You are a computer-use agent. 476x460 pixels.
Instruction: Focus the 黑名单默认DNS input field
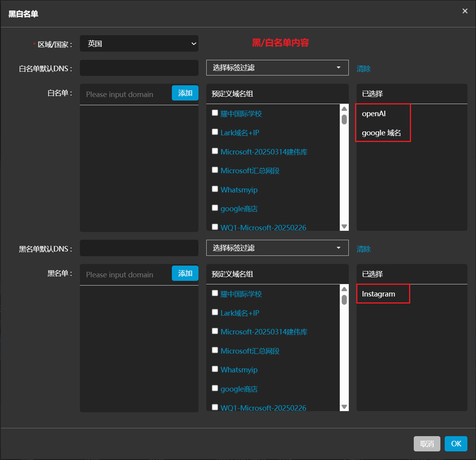(139, 248)
